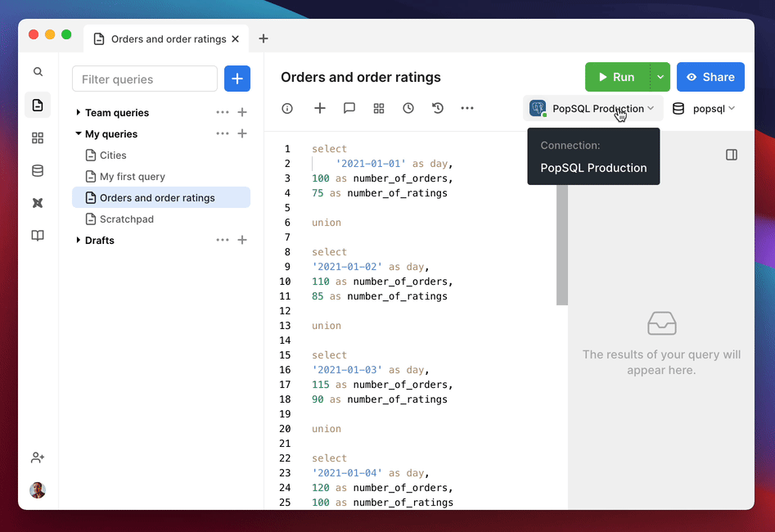
Task: Expand the Team queries folder
Action: tap(78, 112)
